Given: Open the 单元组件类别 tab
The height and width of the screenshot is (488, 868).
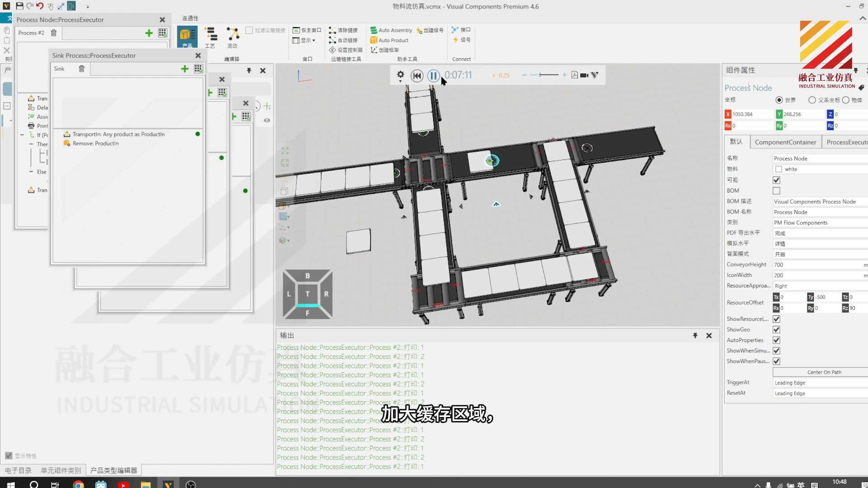Looking at the screenshot, I should tap(61, 470).
